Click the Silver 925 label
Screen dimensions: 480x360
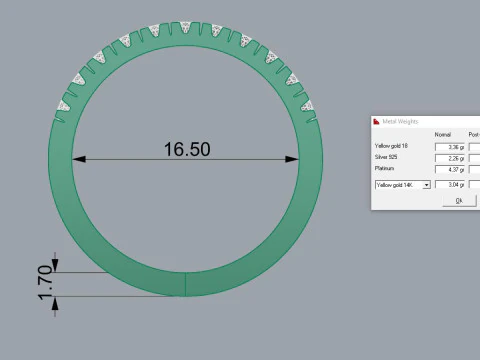(386, 157)
